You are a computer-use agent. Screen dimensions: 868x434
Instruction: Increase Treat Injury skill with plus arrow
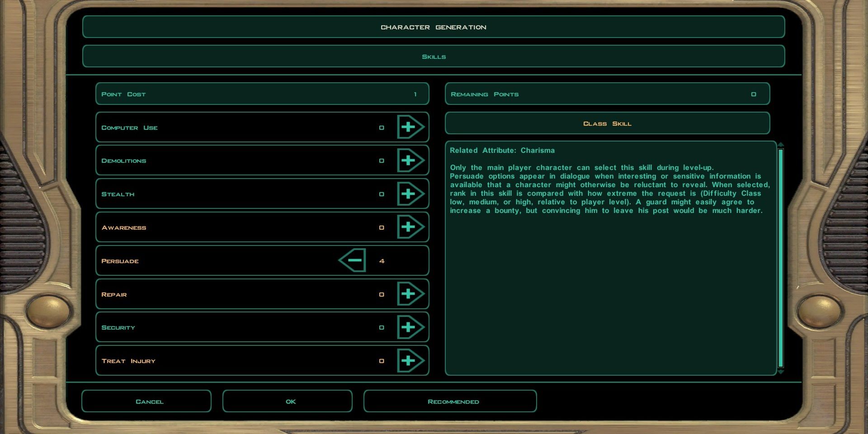[x=410, y=360]
